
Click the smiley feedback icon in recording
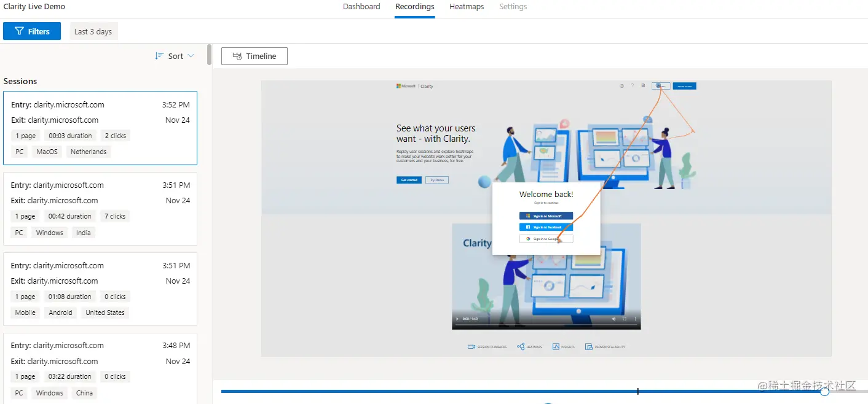pyautogui.click(x=621, y=86)
